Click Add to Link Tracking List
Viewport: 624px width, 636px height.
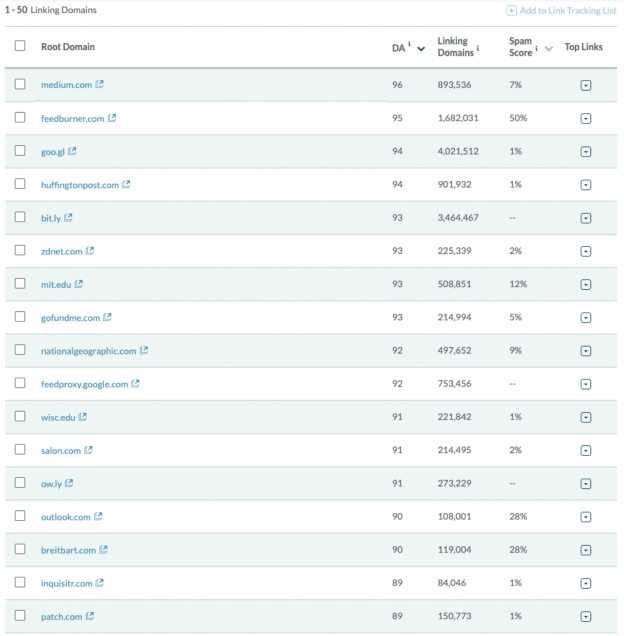pyautogui.click(x=562, y=11)
